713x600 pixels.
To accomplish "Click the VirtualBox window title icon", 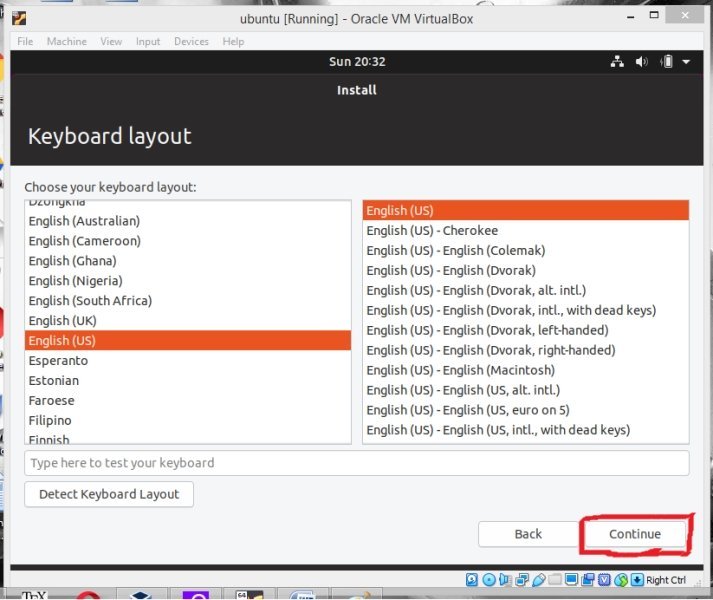I will (x=19, y=19).
